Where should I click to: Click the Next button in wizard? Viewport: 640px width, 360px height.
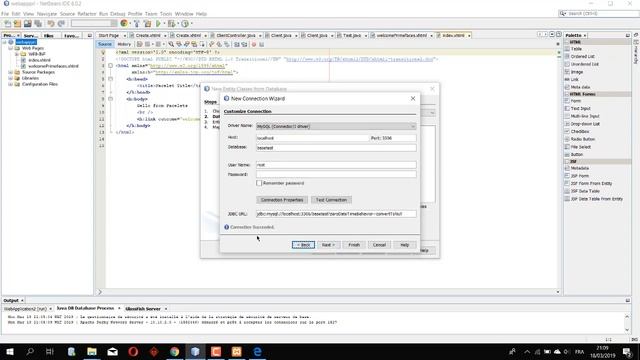[328, 245]
